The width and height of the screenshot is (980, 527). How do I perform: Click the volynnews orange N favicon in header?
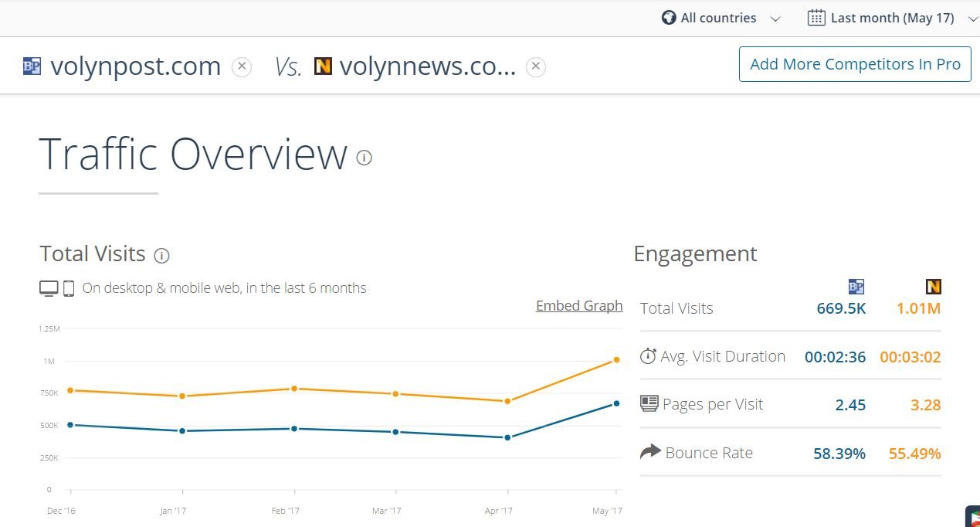pos(323,66)
